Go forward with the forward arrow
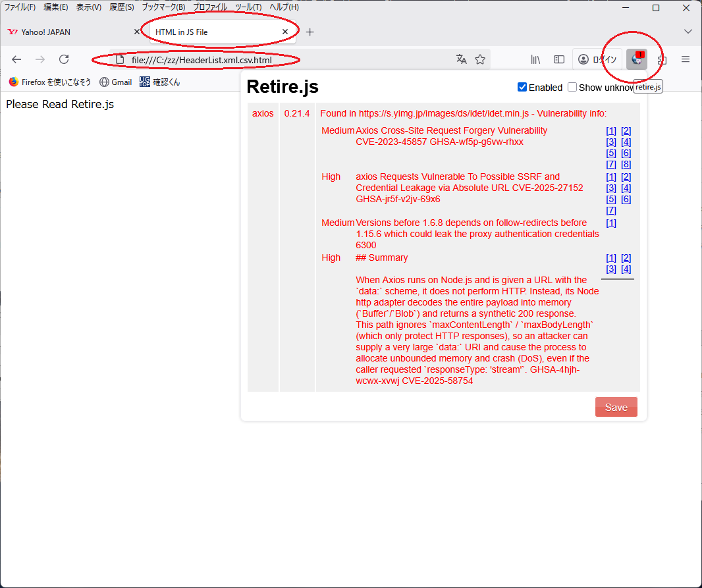 40,59
